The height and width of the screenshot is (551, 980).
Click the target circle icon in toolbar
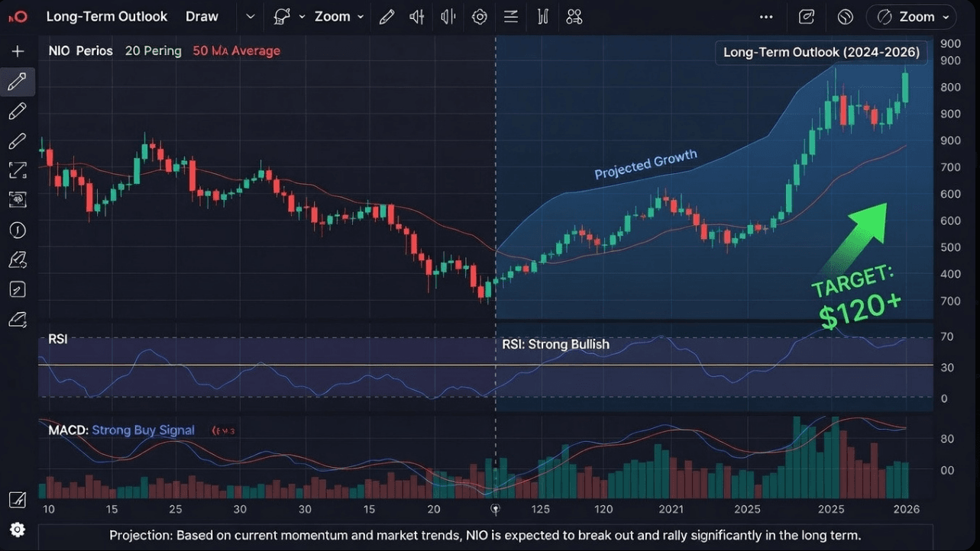pos(480,17)
